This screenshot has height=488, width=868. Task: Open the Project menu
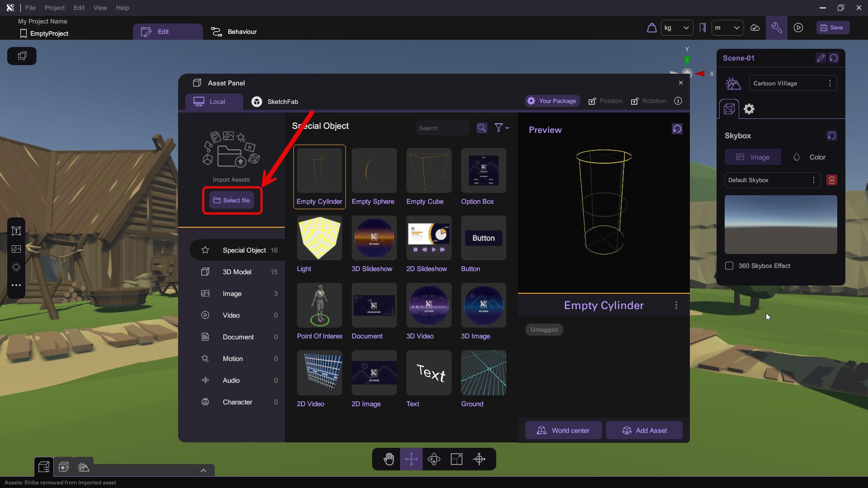click(x=54, y=8)
